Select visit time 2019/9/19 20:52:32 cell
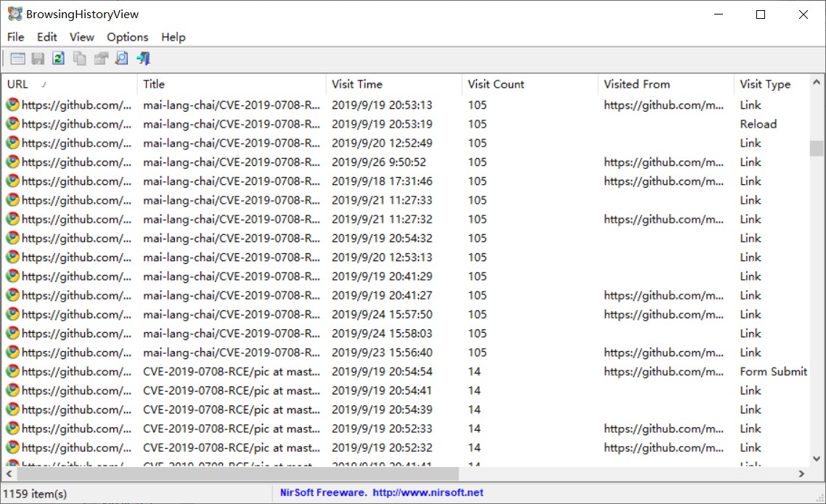 pyautogui.click(x=382, y=447)
